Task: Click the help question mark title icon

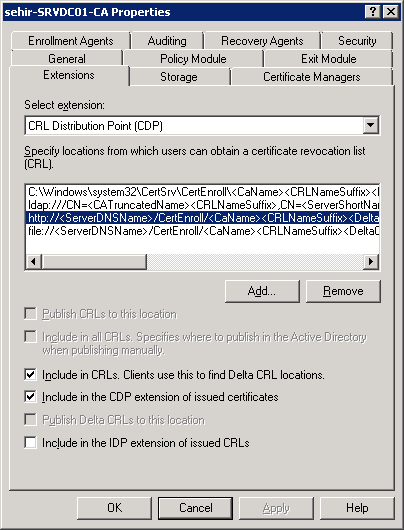Action: pos(372,12)
